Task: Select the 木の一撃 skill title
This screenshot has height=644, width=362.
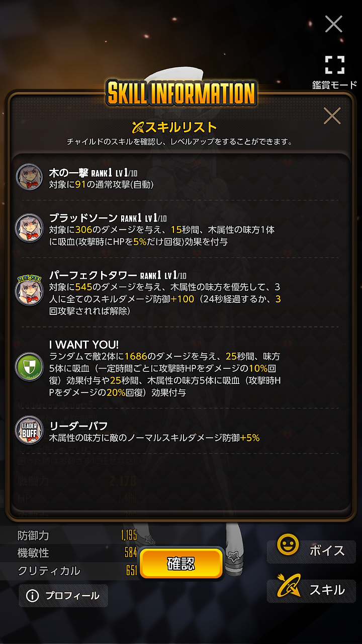Action: 69,173
